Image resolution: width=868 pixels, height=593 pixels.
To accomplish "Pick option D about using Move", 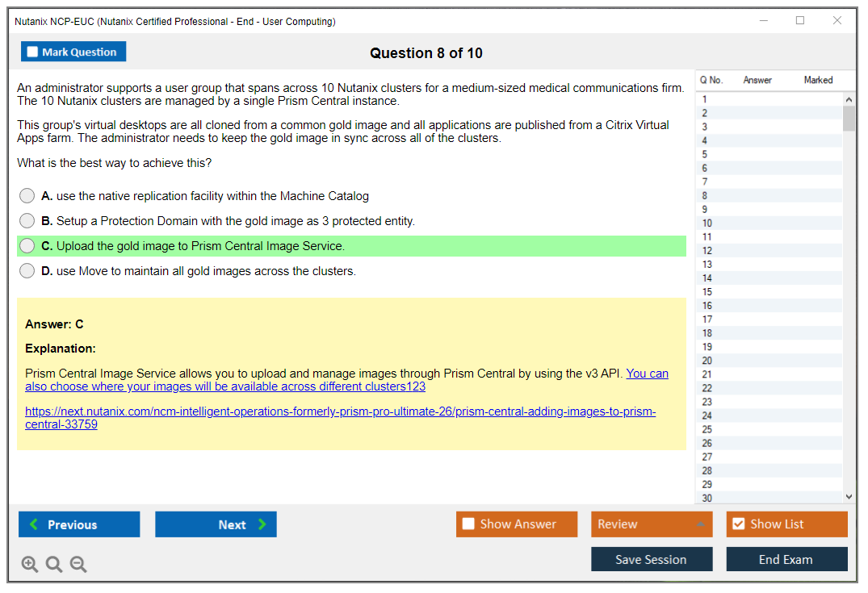I will [27, 271].
